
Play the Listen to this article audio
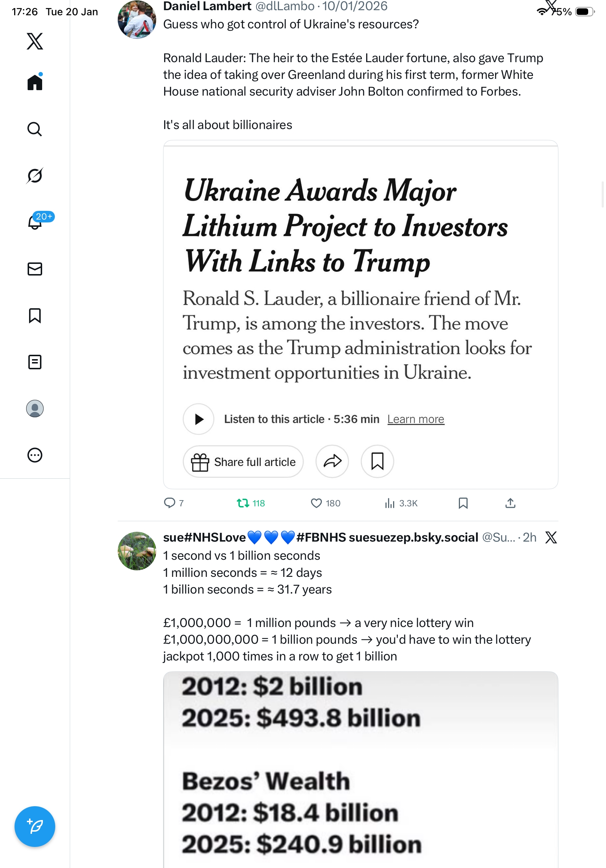coord(199,419)
